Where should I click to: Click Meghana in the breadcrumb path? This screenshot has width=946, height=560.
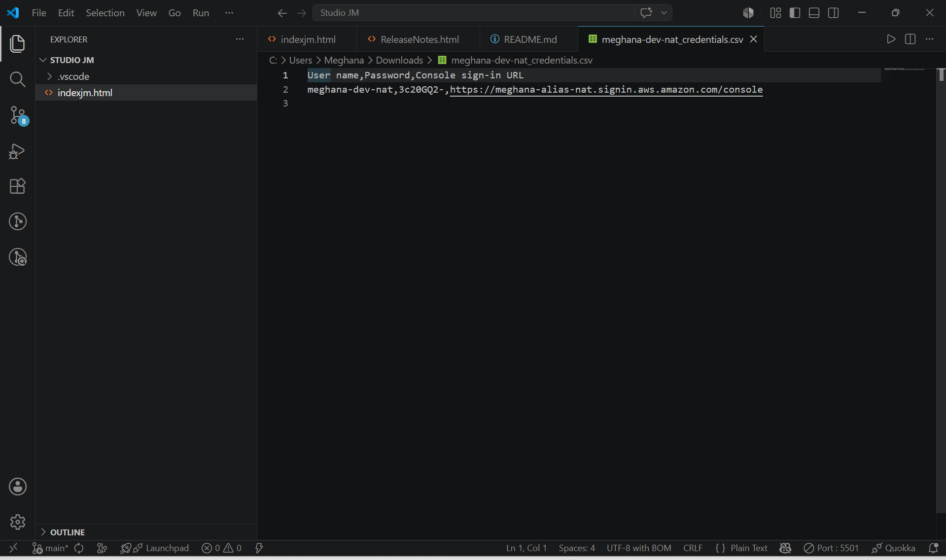pyautogui.click(x=344, y=60)
